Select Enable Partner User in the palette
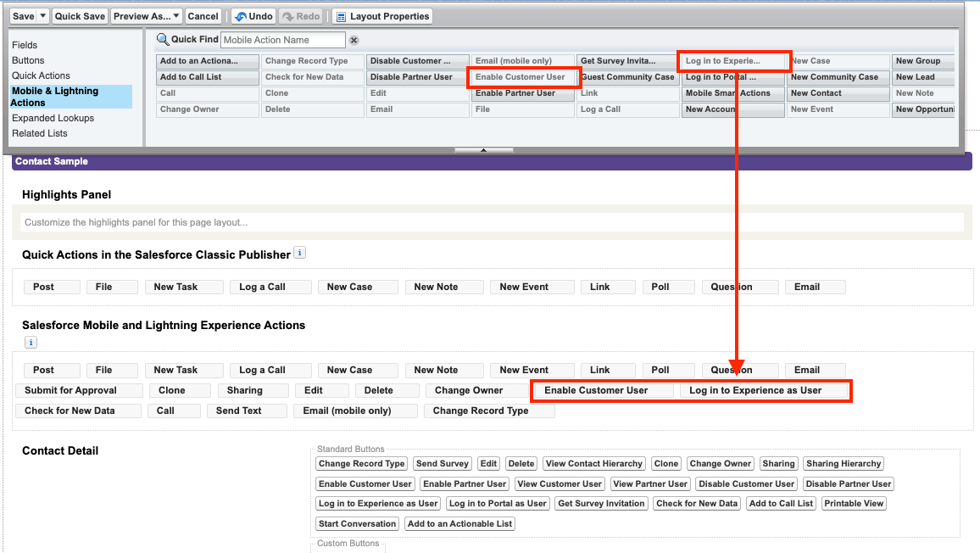 pos(522,93)
